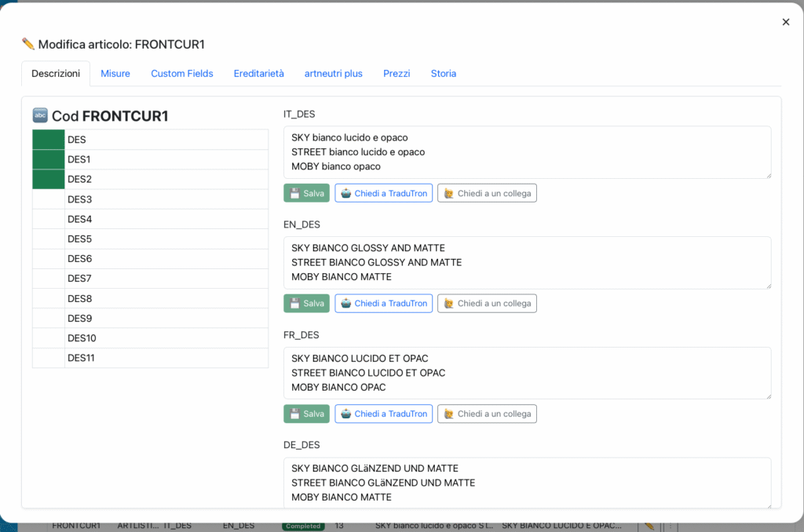804x532 pixels.
Task: Open the Custom Fields tab
Action: click(182, 73)
